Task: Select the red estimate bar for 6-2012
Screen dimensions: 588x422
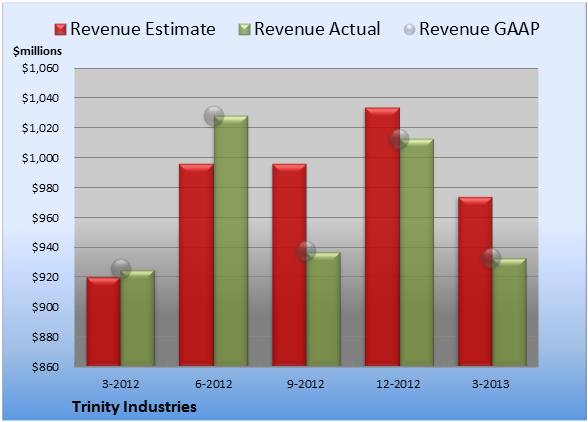Action: pos(196,265)
